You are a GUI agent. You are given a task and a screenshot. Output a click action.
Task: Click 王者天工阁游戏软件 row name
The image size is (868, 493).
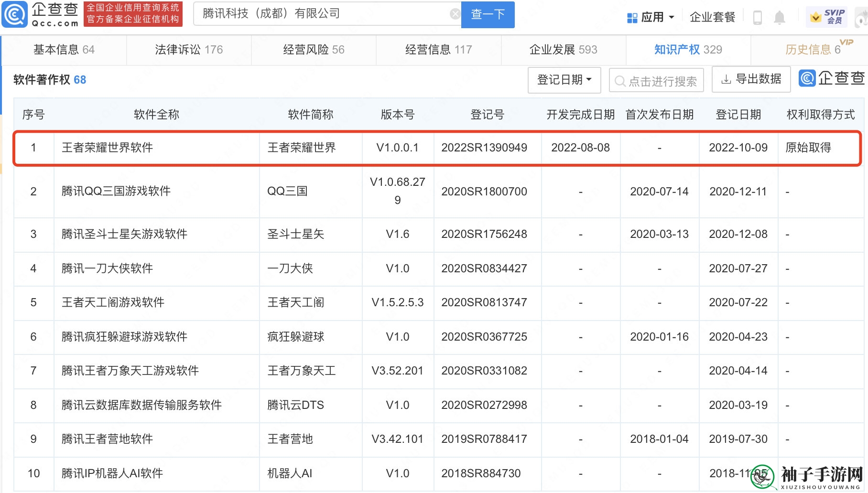pos(113,302)
